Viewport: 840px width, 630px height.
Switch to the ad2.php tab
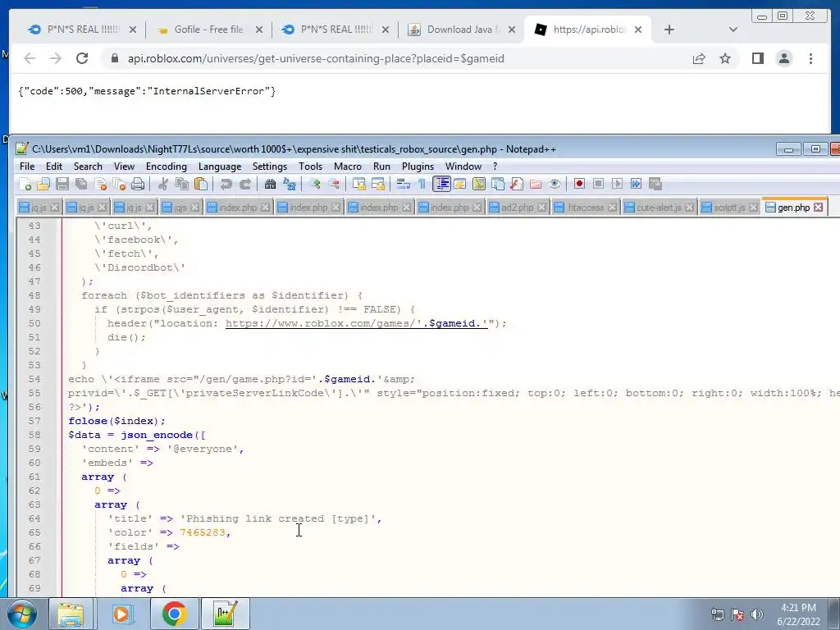pyautogui.click(x=517, y=208)
